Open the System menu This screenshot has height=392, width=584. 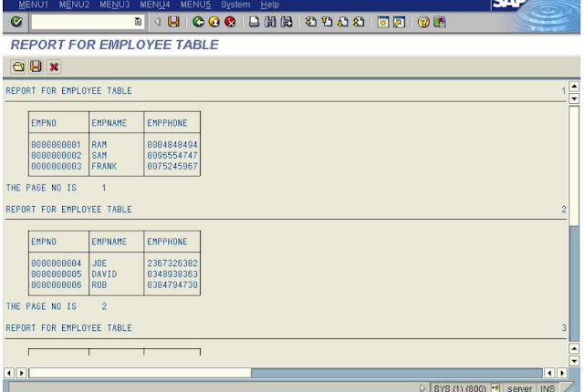[235, 5]
